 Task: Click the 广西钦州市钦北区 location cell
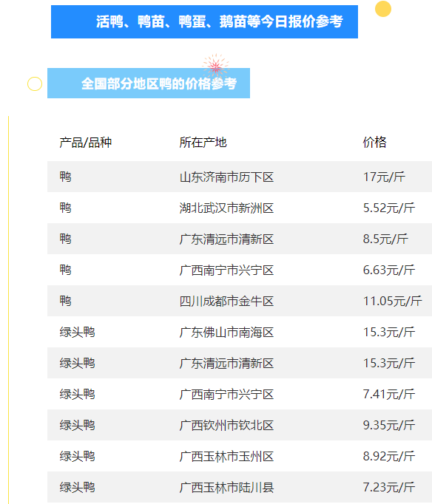[x=226, y=425]
